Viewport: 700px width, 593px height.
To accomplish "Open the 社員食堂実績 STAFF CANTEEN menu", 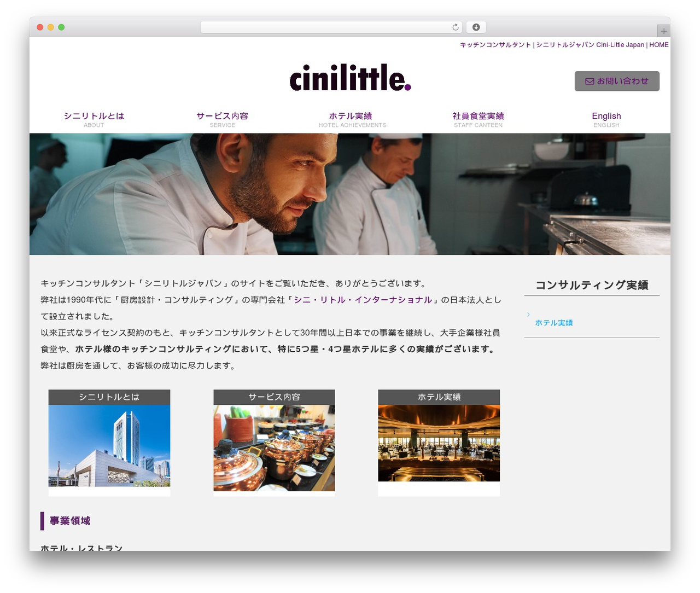I will coord(478,120).
